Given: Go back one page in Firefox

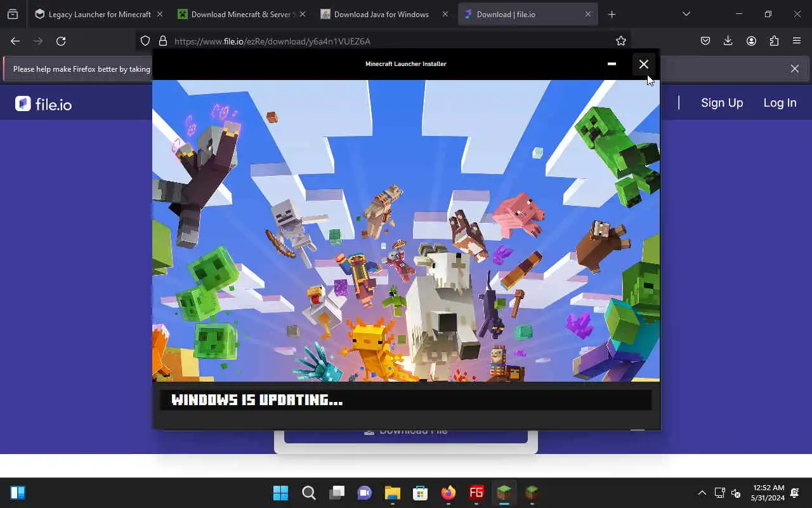Looking at the screenshot, I should [x=15, y=41].
